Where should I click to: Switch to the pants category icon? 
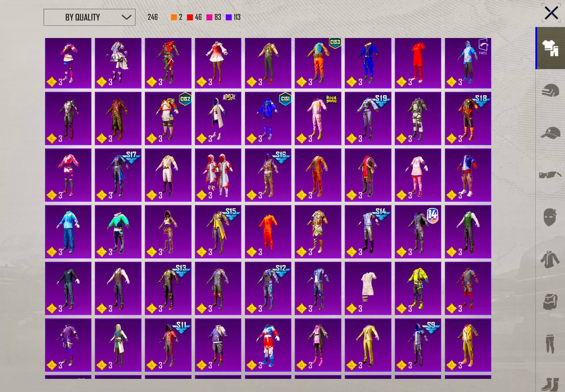click(550, 343)
